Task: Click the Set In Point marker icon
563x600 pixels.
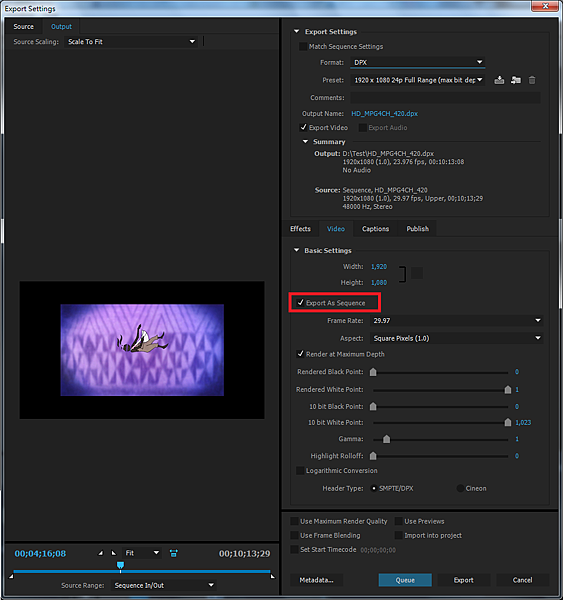Action: pyautogui.click(x=101, y=553)
